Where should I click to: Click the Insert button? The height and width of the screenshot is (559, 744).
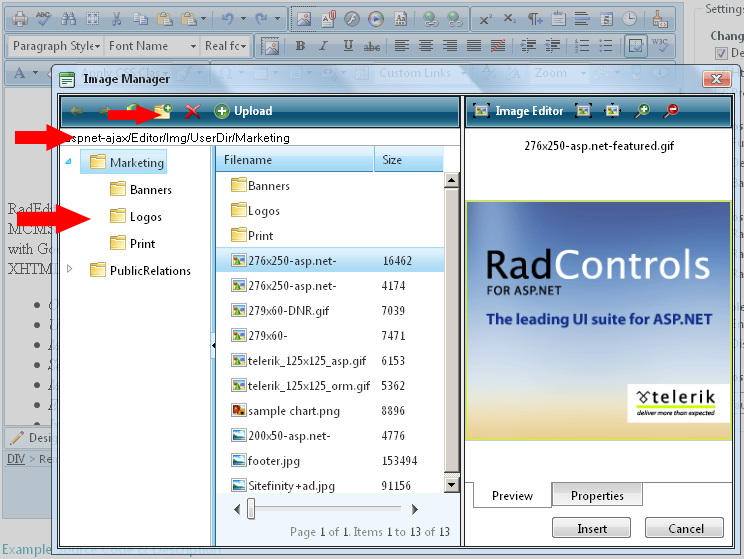coord(591,528)
